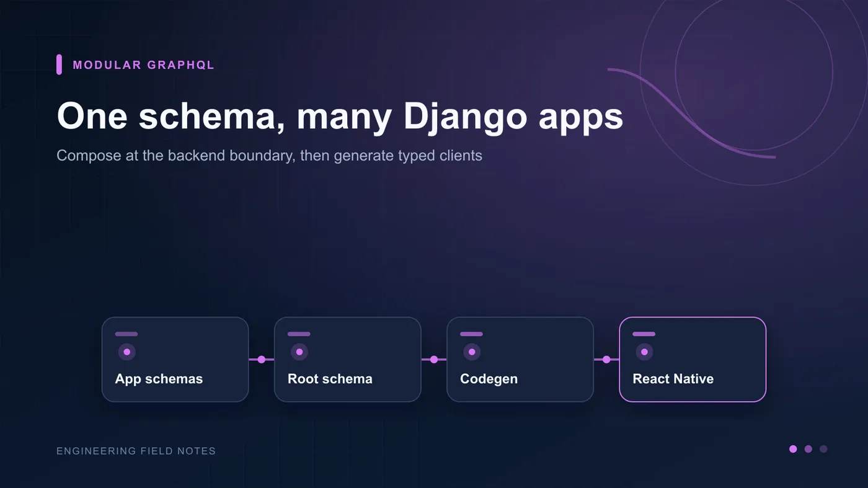The height and width of the screenshot is (488, 868).
Task: Click the subtitle about composing at backend boundary
Action: click(269, 155)
